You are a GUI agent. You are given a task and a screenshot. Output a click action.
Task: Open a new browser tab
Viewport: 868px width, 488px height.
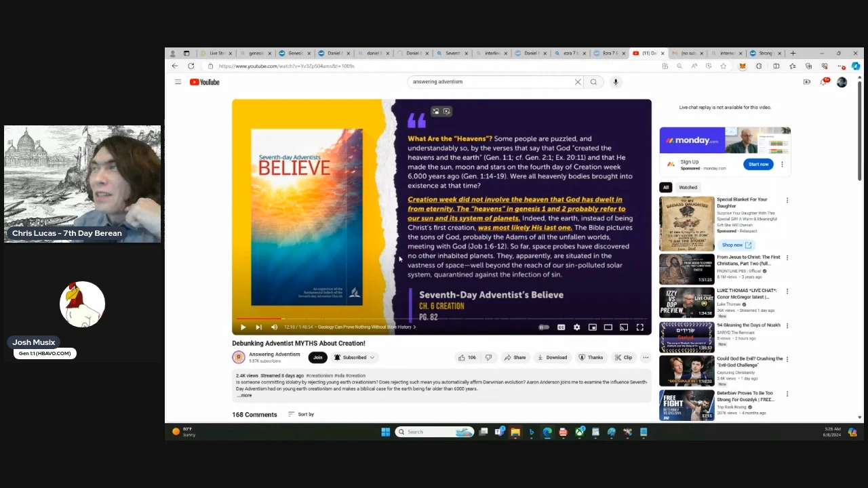[x=793, y=53]
